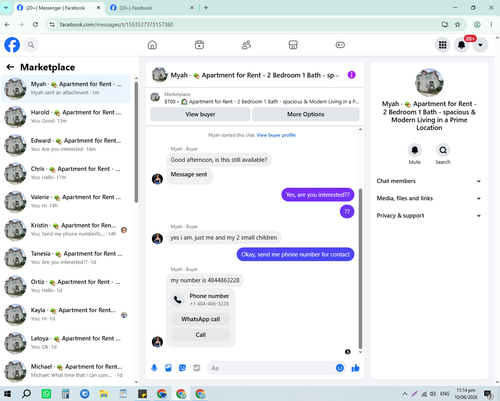Open the conversation info purple icon
The image size is (500, 401).
point(351,75)
